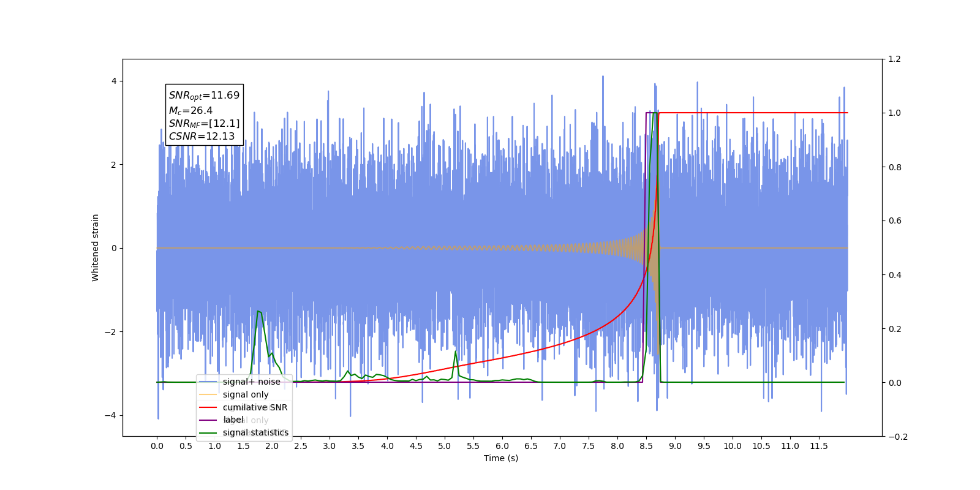Screen dimensions: 980x490
Task: Click the 0 tick label on left axis
Action: (x=114, y=248)
